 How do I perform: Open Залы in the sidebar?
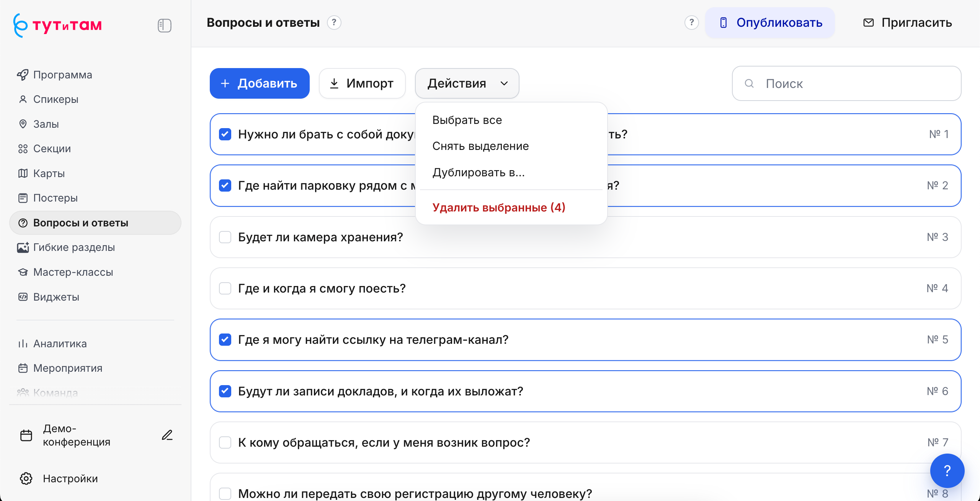[x=95, y=124]
